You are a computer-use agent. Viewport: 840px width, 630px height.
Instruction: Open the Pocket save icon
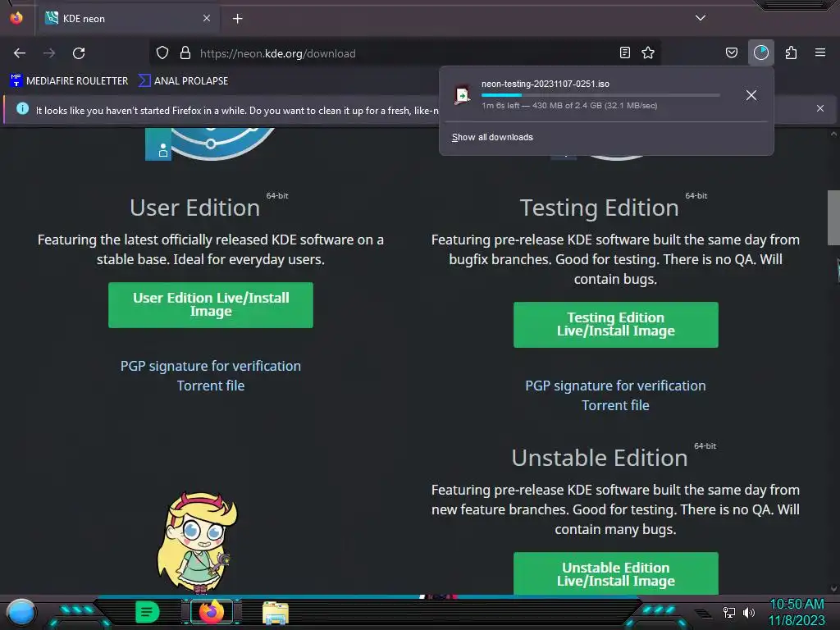pyautogui.click(x=731, y=53)
